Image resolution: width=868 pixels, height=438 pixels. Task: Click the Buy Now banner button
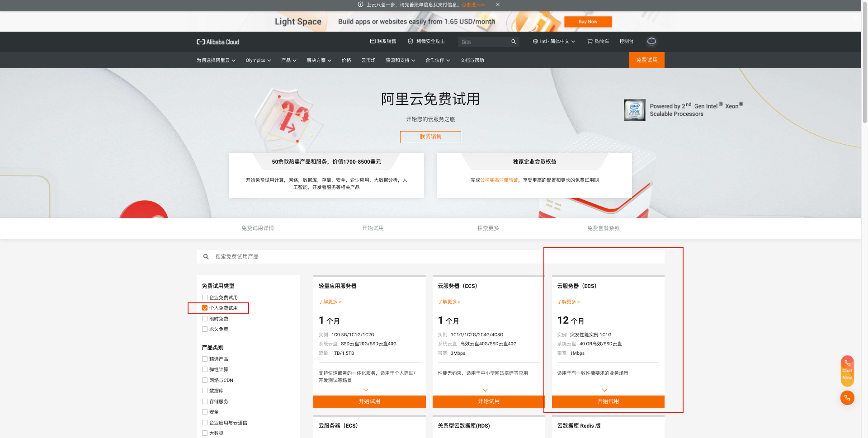(588, 22)
